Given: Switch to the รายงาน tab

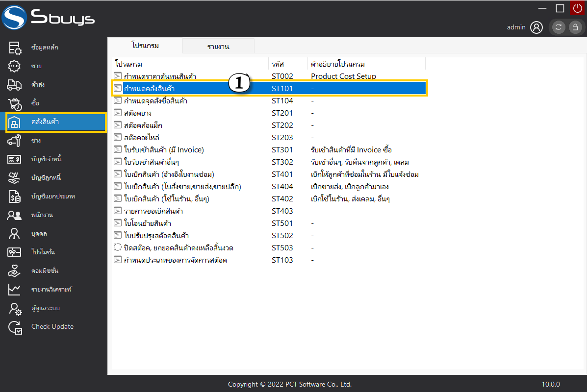Looking at the screenshot, I should 218,47.
